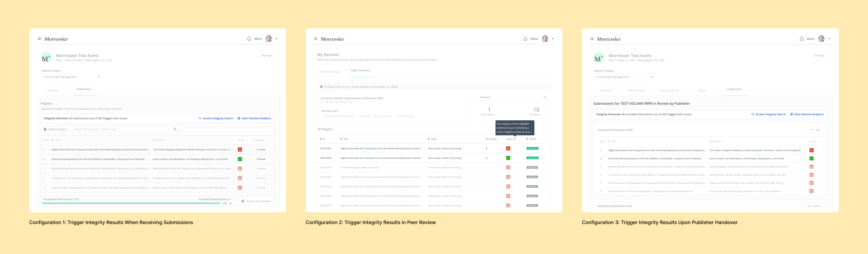Open hamburger menu in Configuration 3 screen
This screenshot has height=254, width=868.
pos(592,39)
